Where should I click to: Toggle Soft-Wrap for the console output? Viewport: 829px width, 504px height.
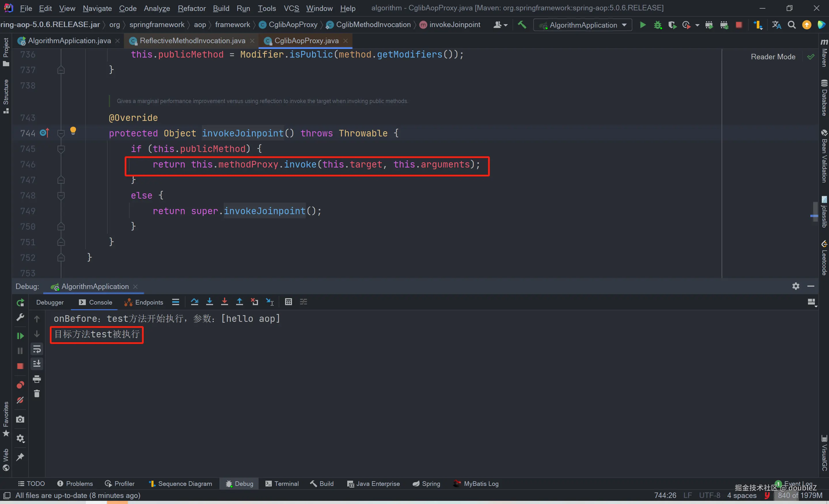[37, 349]
